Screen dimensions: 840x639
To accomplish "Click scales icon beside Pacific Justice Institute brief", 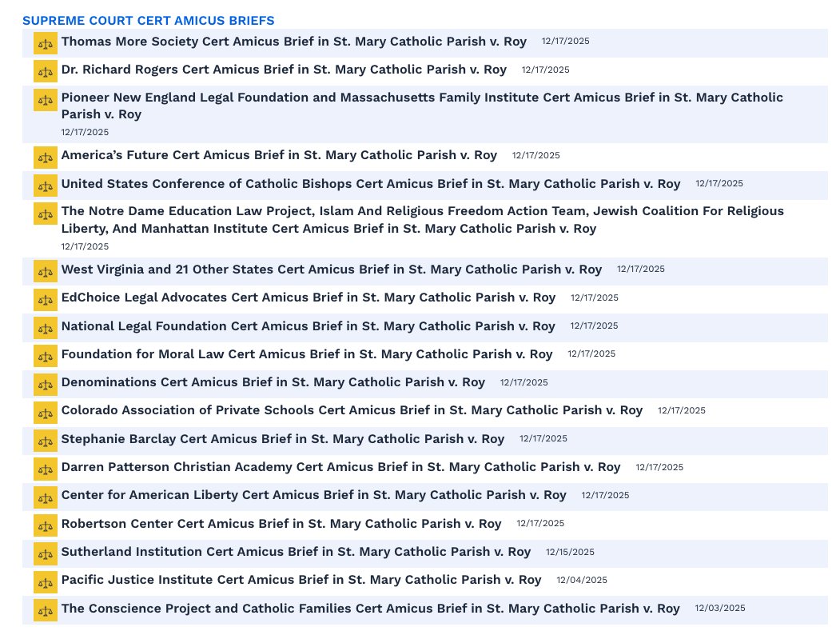I will 46,582.
